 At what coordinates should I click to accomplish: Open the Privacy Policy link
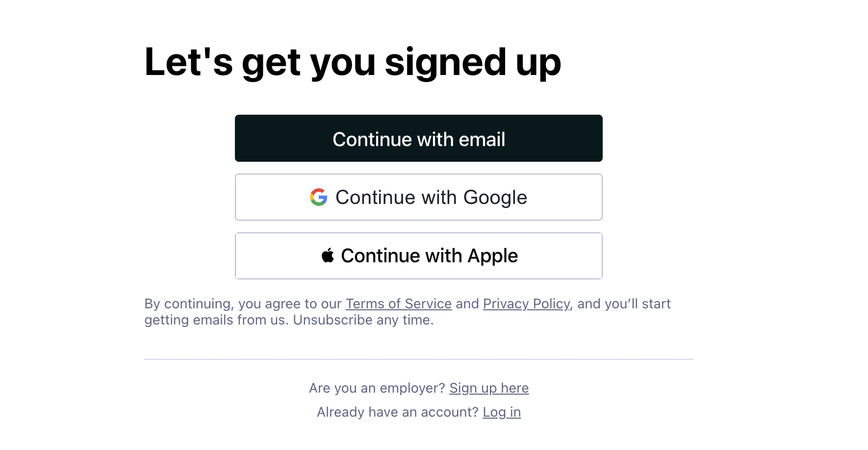tap(526, 303)
